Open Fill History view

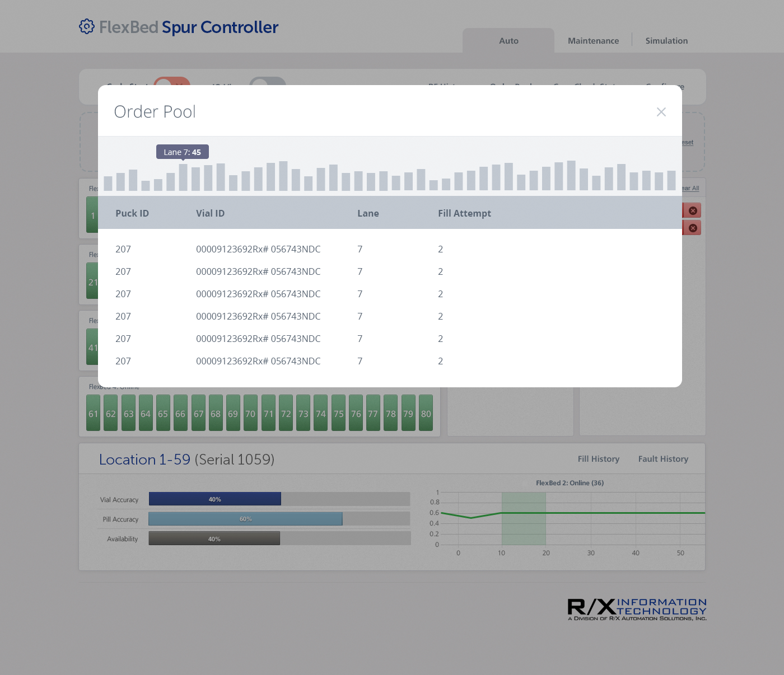click(599, 459)
